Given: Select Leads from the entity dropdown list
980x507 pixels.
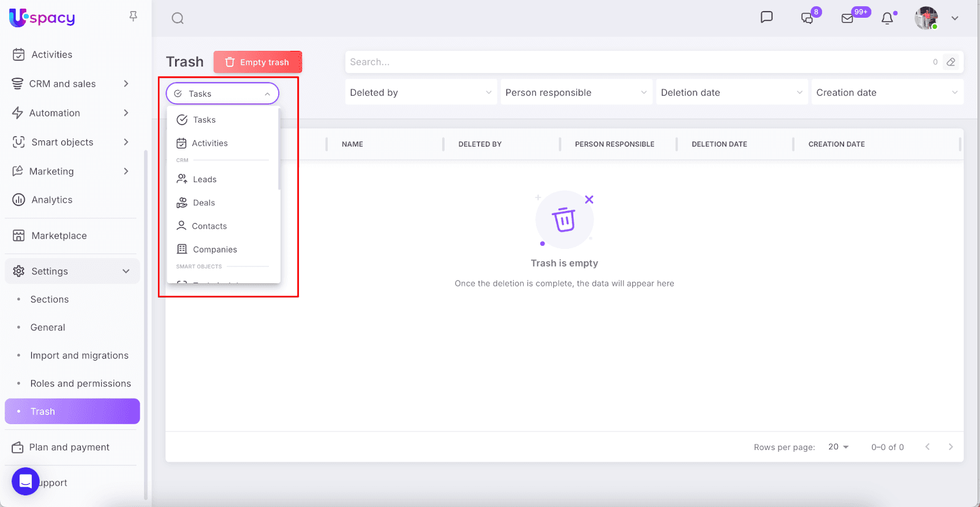Looking at the screenshot, I should 205,180.
